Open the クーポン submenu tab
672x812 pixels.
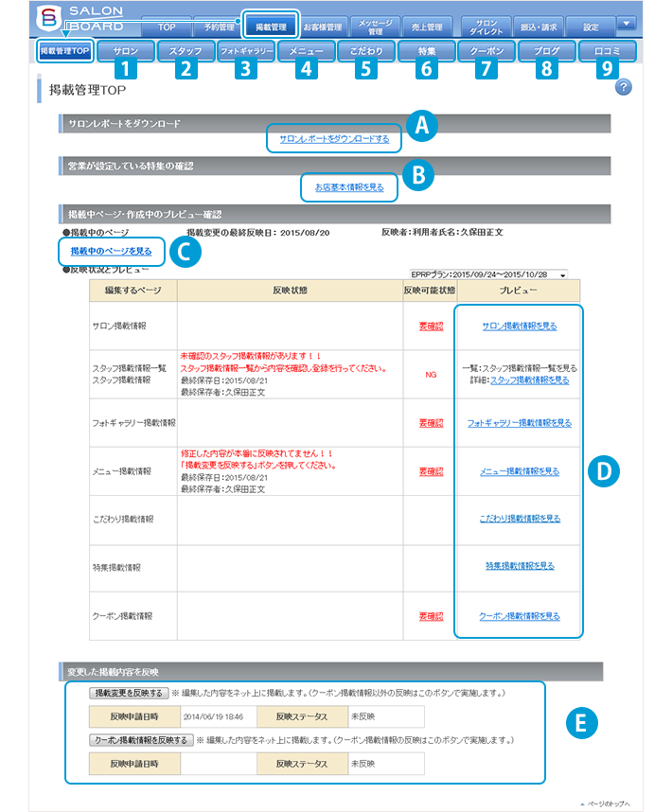(x=486, y=50)
